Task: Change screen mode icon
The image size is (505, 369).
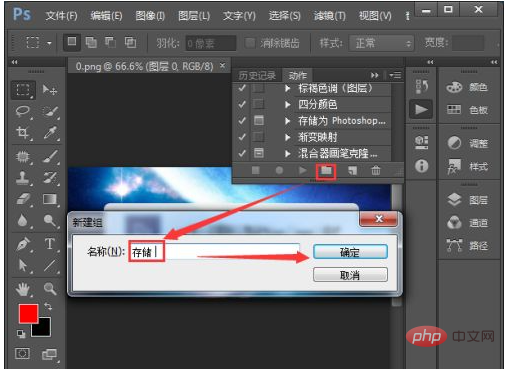Action: pyautogui.click(x=50, y=354)
